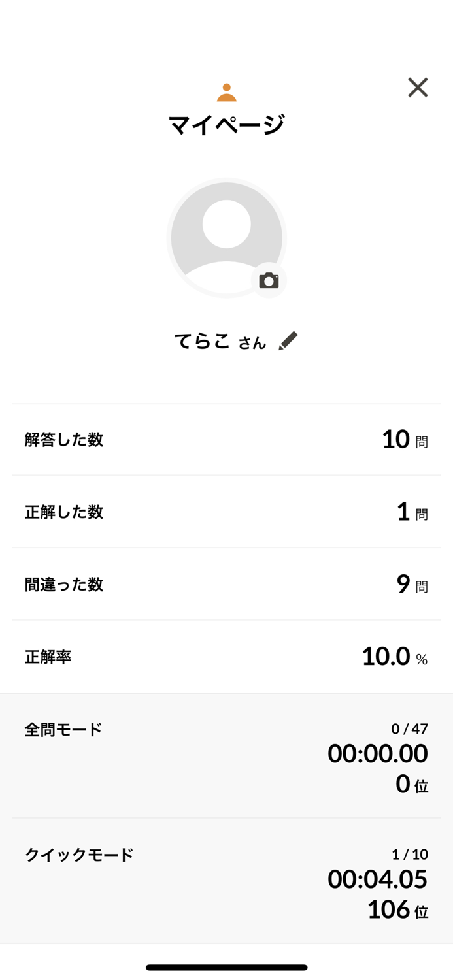Click the 正解した数 row
The image size is (453, 980).
coord(227,512)
